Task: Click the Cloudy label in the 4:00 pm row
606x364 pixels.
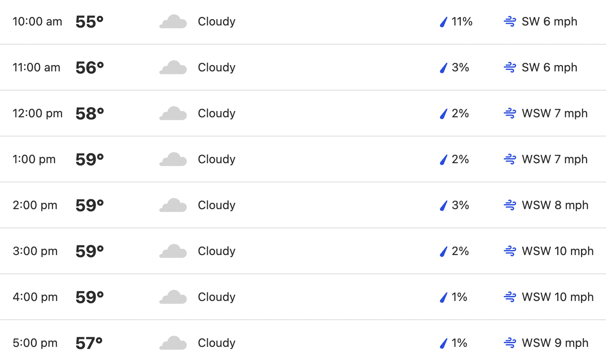Action: tap(217, 297)
